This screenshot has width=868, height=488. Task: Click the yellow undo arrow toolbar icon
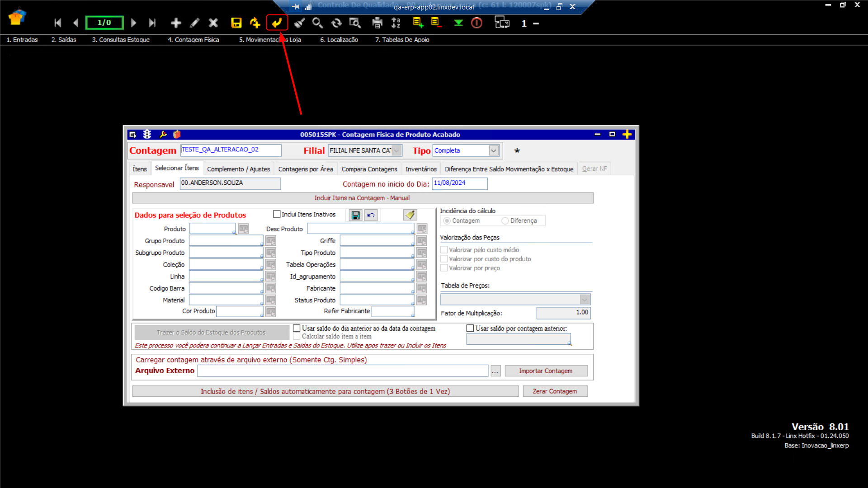pos(277,23)
